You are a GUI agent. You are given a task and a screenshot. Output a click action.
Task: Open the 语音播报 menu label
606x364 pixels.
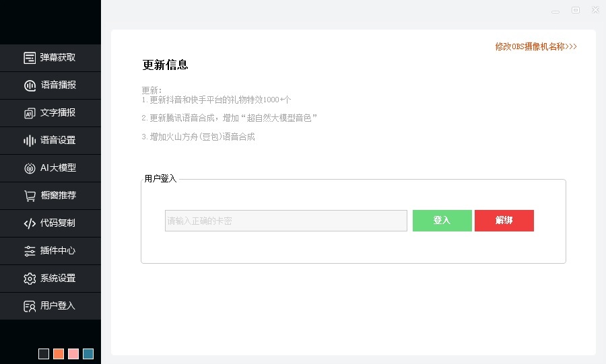point(59,85)
